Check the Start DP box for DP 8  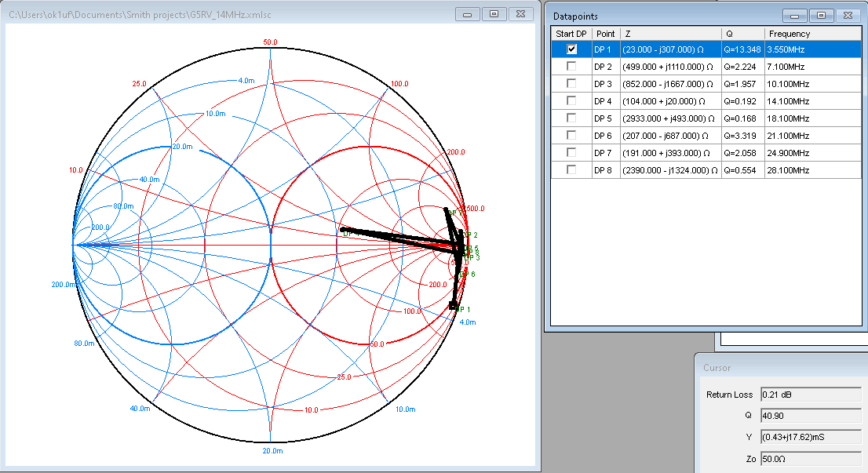point(571,169)
